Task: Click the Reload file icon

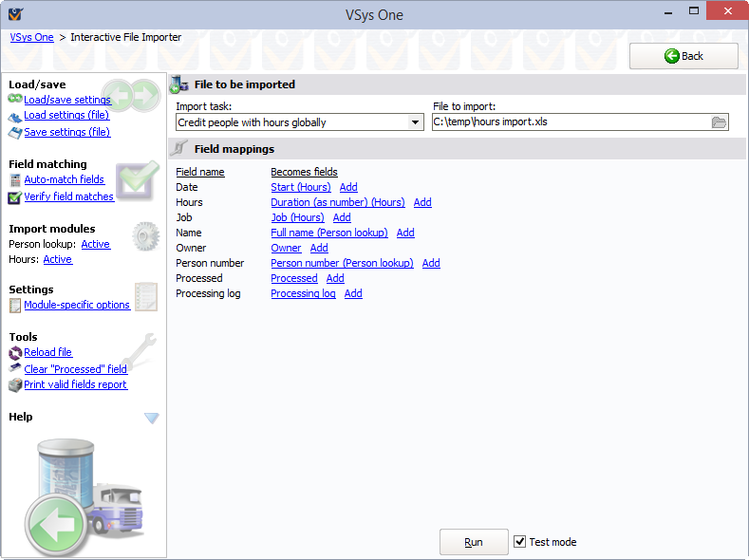Action: pos(15,353)
